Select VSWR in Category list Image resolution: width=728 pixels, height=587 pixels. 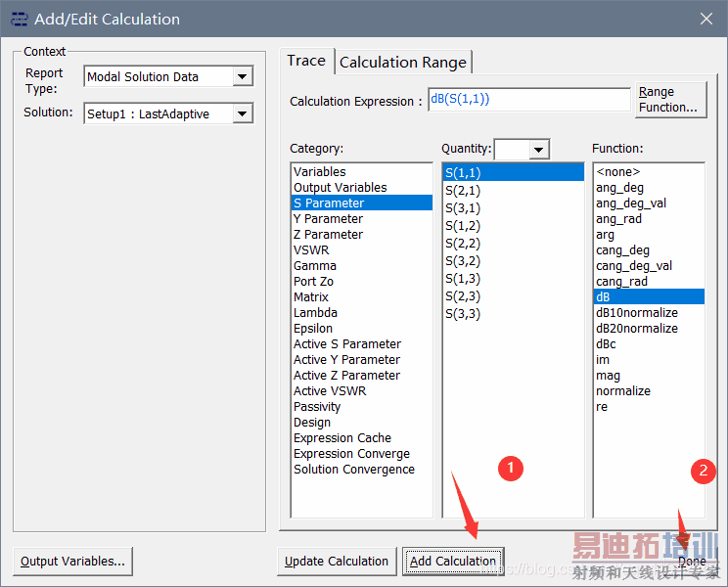(x=362, y=250)
